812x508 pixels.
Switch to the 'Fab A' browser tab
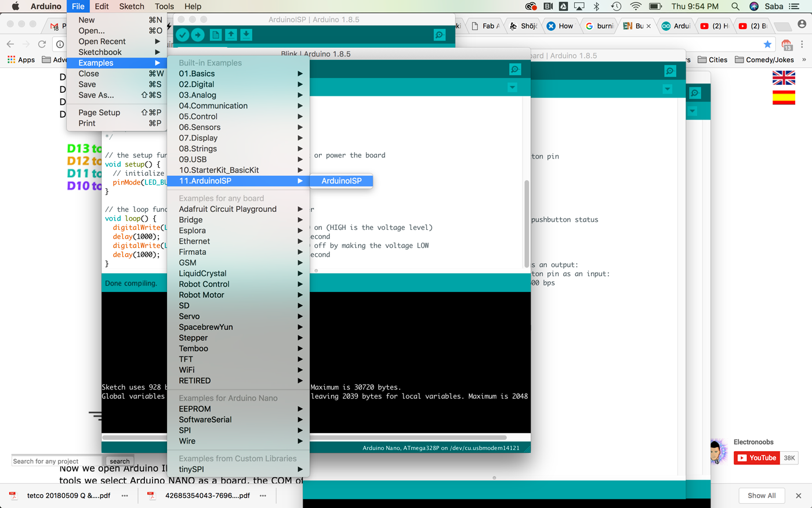pyautogui.click(x=485, y=26)
